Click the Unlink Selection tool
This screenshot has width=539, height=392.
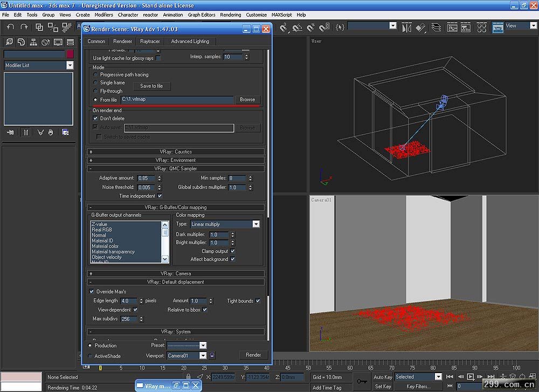pyautogui.click(x=53, y=27)
